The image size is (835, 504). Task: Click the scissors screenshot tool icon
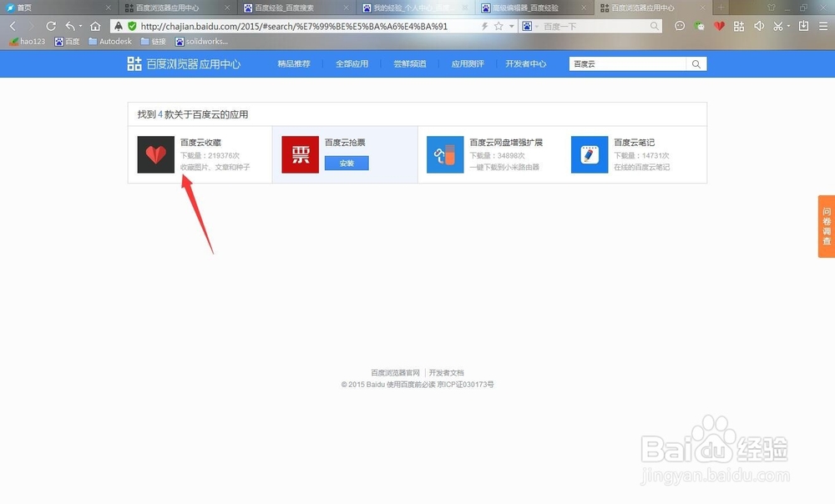click(x=777, y=26)
